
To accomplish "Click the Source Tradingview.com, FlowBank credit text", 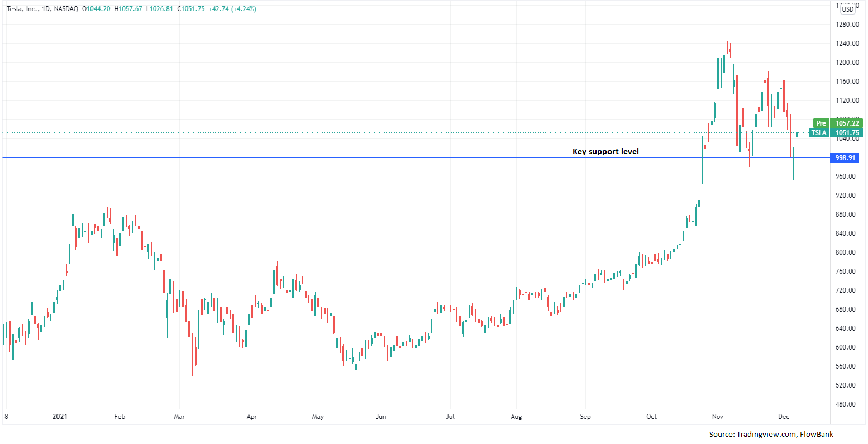I will click(771, 434).
